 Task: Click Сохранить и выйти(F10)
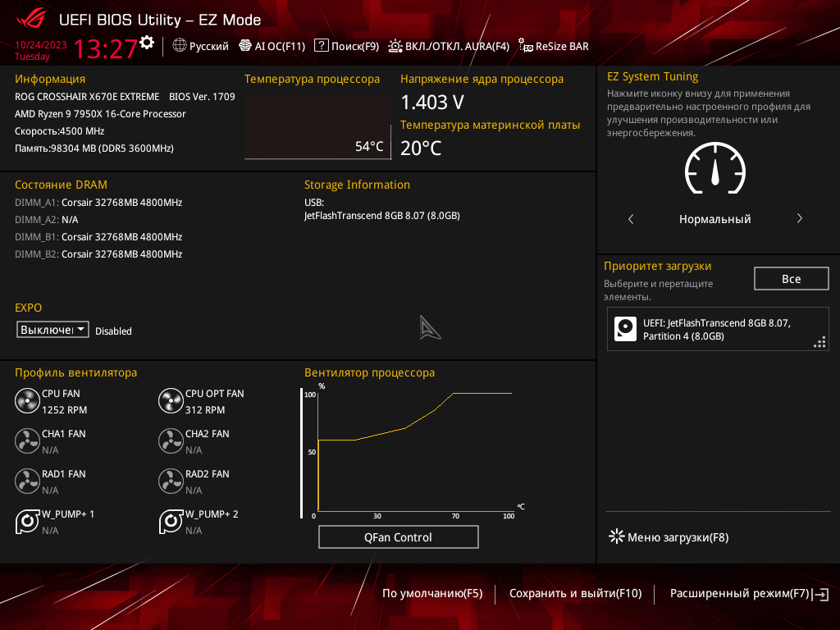(x=575, y=593)
